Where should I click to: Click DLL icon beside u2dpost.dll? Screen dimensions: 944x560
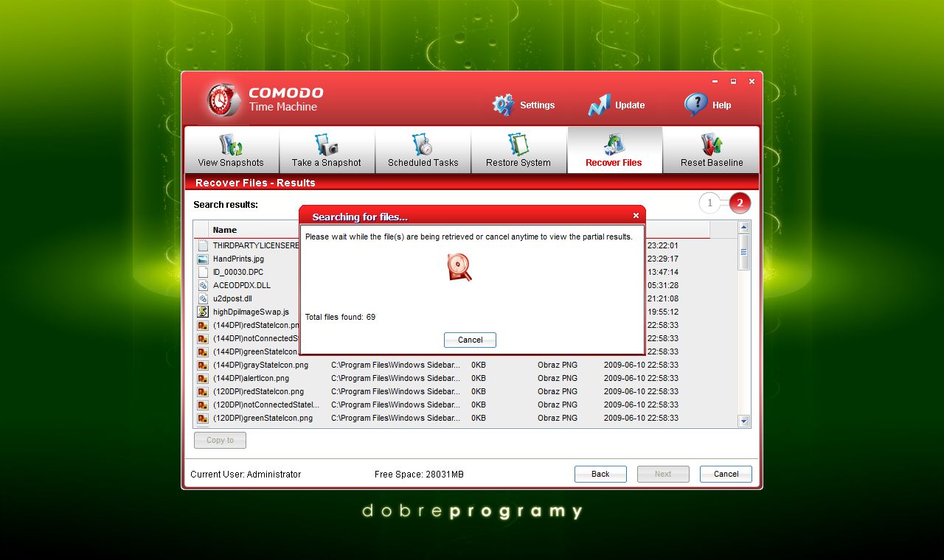pos(202,298)
